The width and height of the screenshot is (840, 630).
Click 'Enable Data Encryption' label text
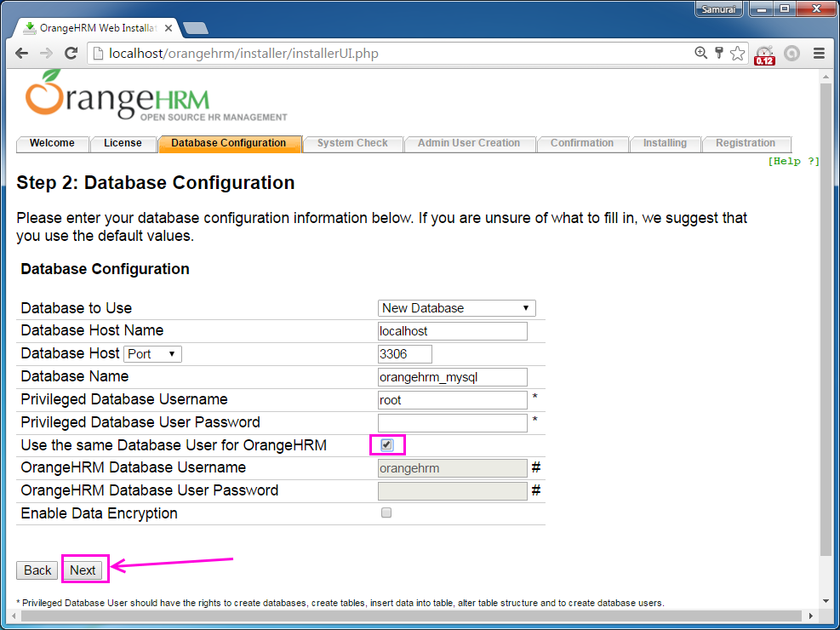pyautogui.click(x=99, y=513)
